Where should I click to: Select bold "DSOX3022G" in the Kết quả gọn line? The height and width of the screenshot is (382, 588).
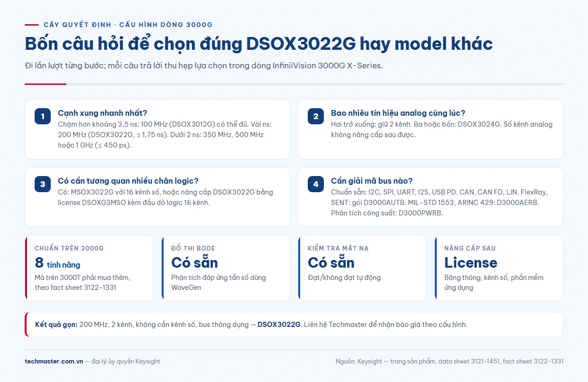pos(279,325)
